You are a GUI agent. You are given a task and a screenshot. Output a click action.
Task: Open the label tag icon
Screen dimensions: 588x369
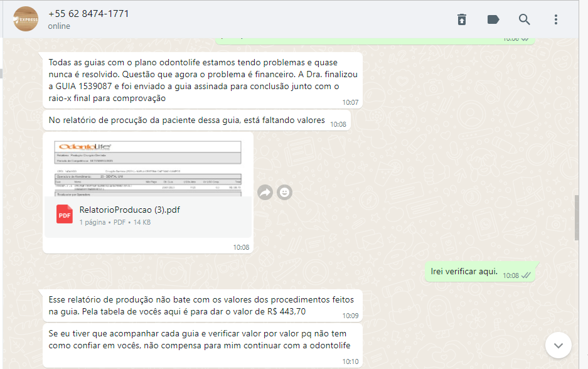coord(493,19)
